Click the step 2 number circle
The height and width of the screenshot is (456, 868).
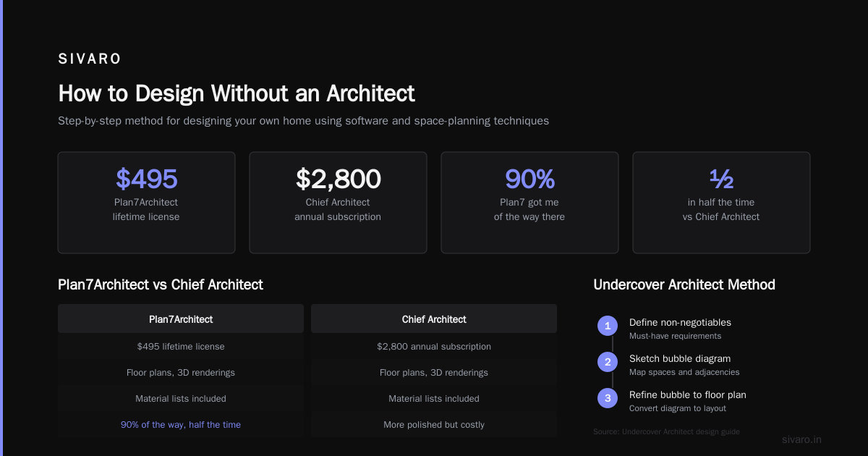click(x=608, y=362)
